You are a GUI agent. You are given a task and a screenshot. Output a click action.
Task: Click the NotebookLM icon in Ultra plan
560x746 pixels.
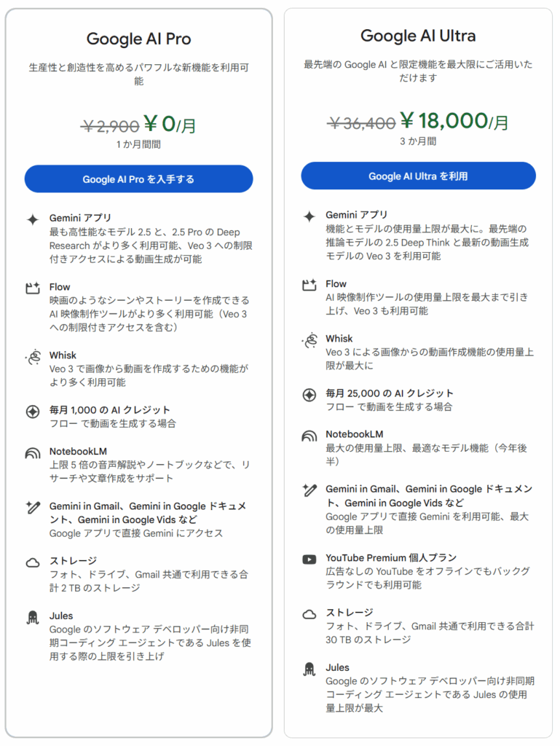coord(309,436)
